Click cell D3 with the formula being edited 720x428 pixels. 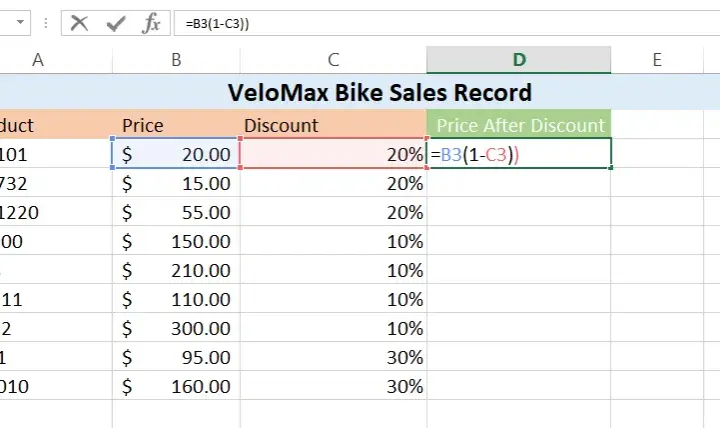(x=519, y=153)
